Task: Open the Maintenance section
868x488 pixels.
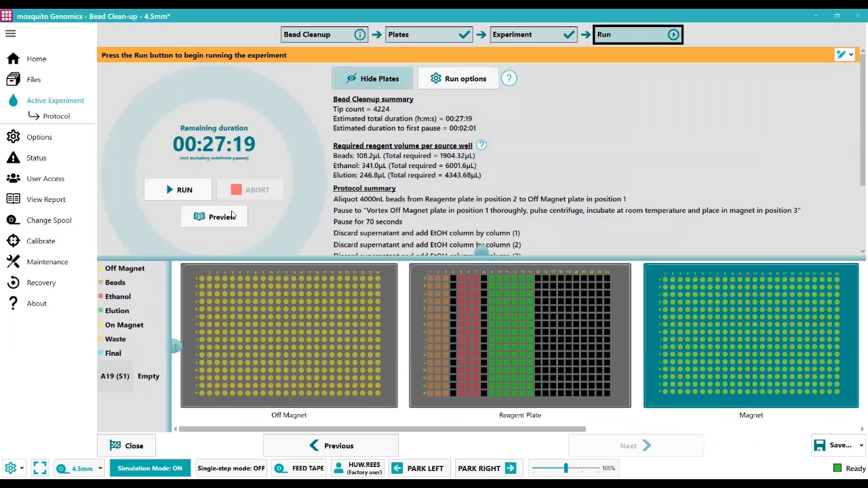Action: (x=47, y=262)
